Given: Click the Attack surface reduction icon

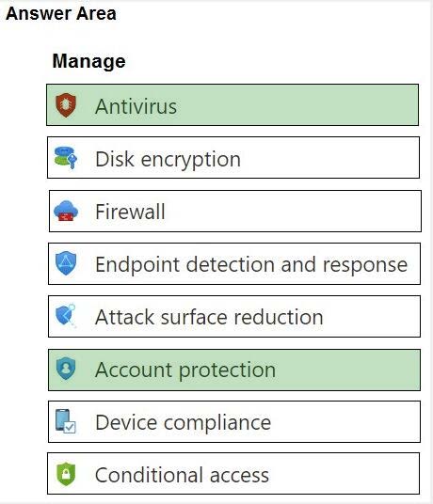Looking at the screenshot, I should tap(66, 316).
